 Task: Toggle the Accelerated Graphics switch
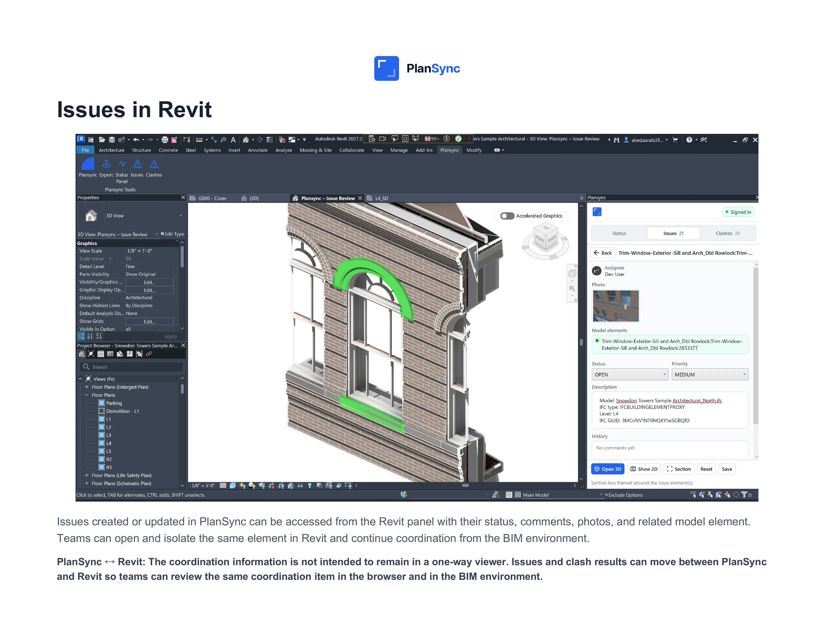(x=507, y=216)
